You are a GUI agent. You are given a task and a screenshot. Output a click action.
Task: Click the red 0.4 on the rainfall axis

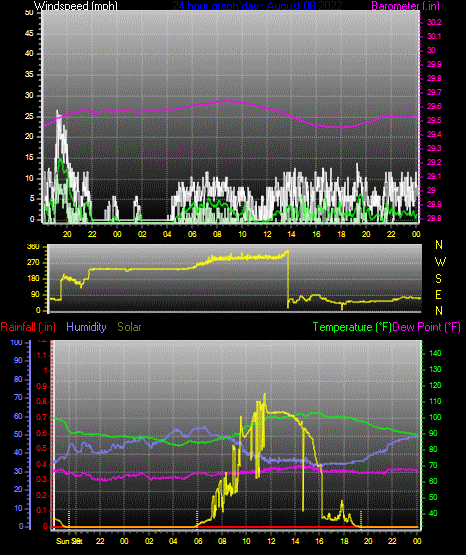click(42, 464)
